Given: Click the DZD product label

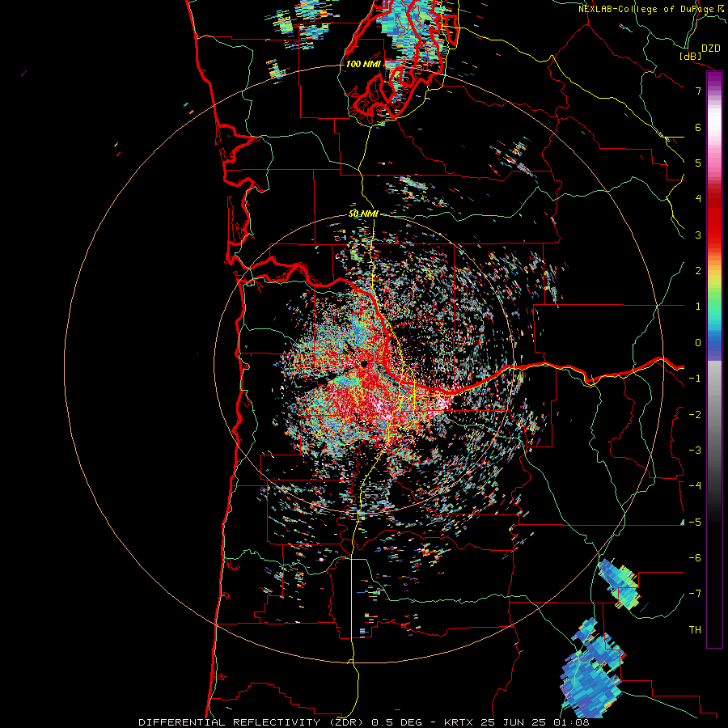Looking at the screenshot, I should (x=710, y=48).
